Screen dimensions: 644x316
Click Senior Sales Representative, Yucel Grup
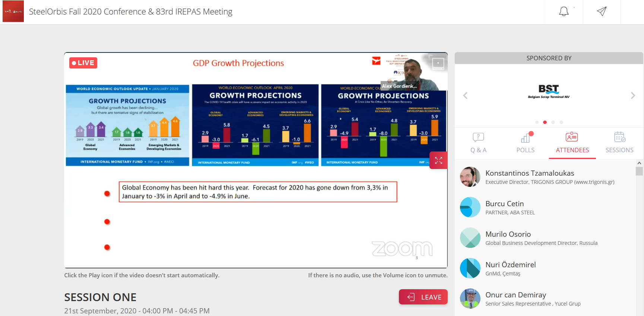pos(533,304)
